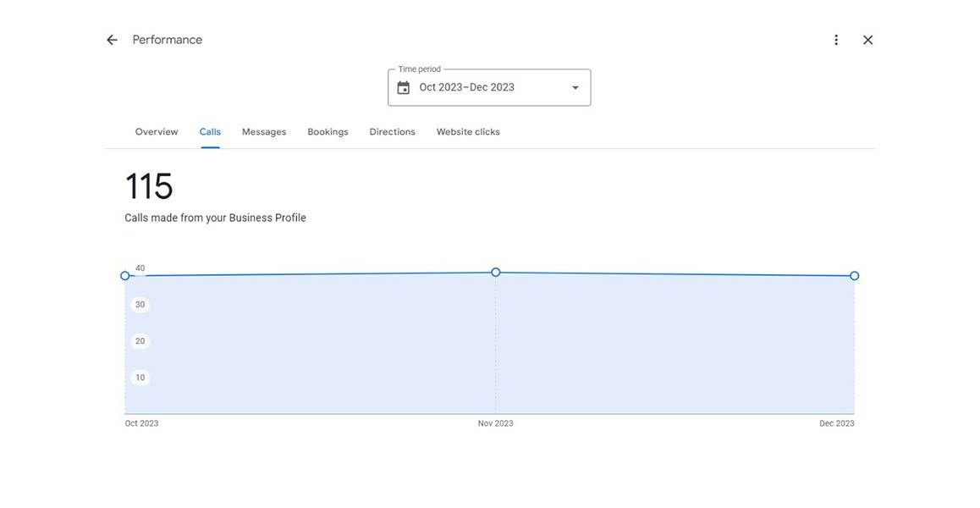
Task: Click the 40 y-axis label
Action: [x=140, y=268]
